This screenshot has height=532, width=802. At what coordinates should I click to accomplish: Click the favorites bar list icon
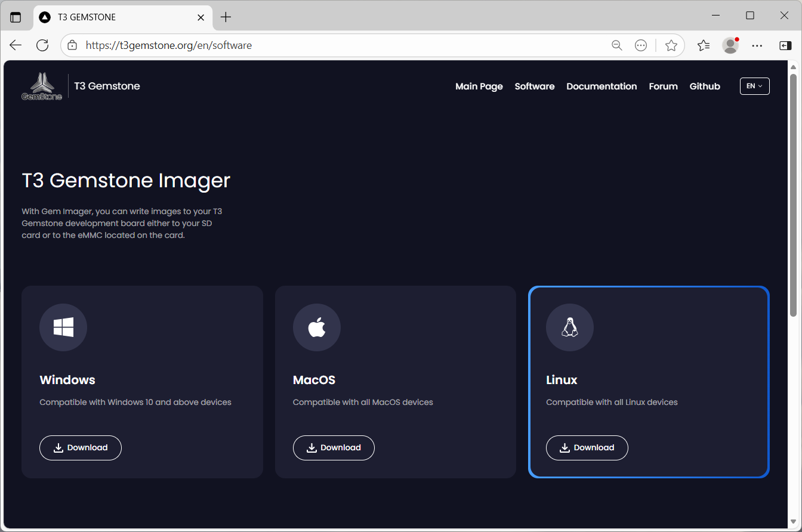(704, 45)
